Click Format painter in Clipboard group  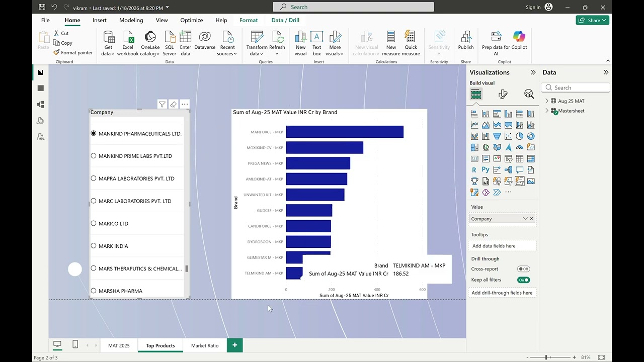(73, 52)
